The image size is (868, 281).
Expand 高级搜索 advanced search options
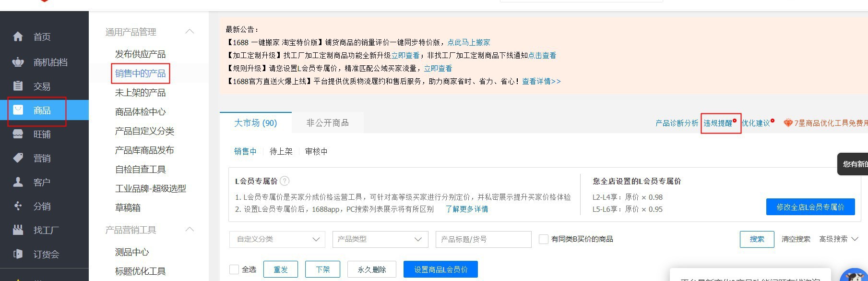pos(838,239)
